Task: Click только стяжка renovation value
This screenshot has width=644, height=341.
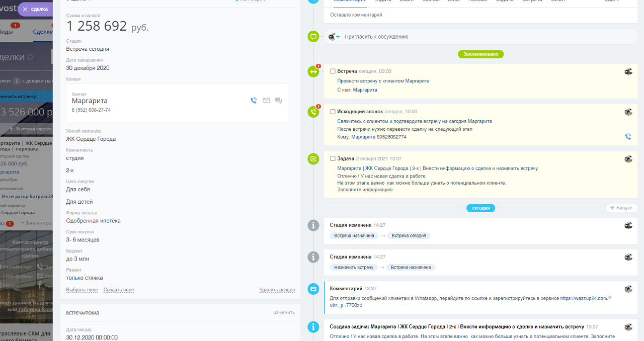Action: [85, 278]
